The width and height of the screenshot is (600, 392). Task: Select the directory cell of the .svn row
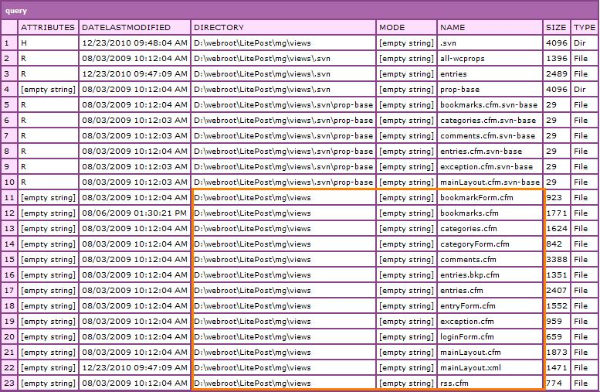[x=283, y=43]
